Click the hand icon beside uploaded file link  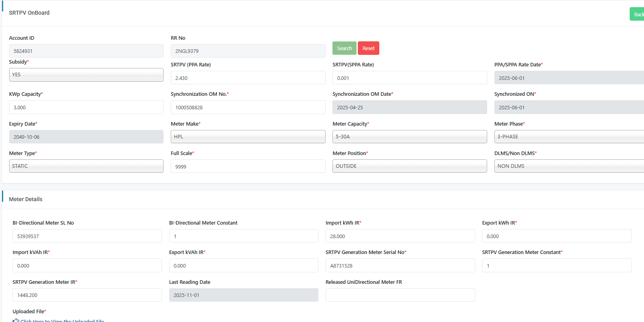(16, 320)
